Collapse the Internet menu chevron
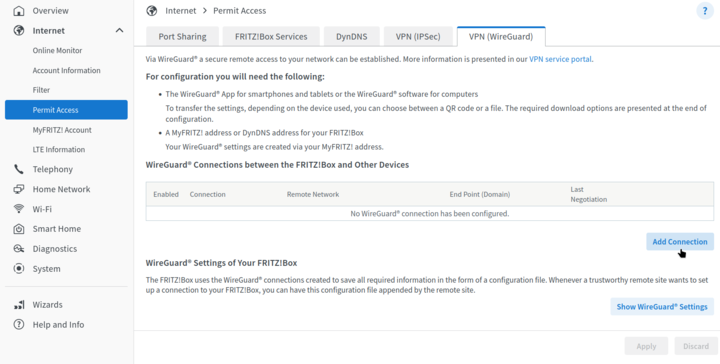This screenshot has width=720, height=364. [119, 31]
